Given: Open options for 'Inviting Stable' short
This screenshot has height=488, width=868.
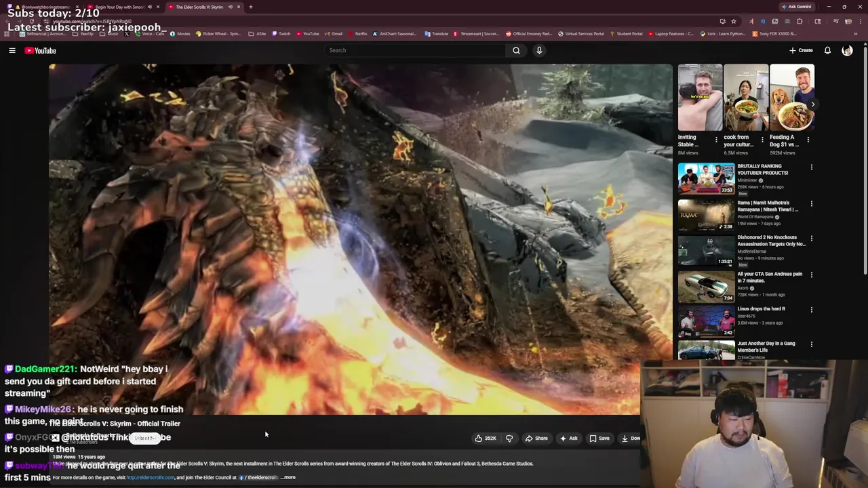Looking at the screenshot, I should point(716,140).
